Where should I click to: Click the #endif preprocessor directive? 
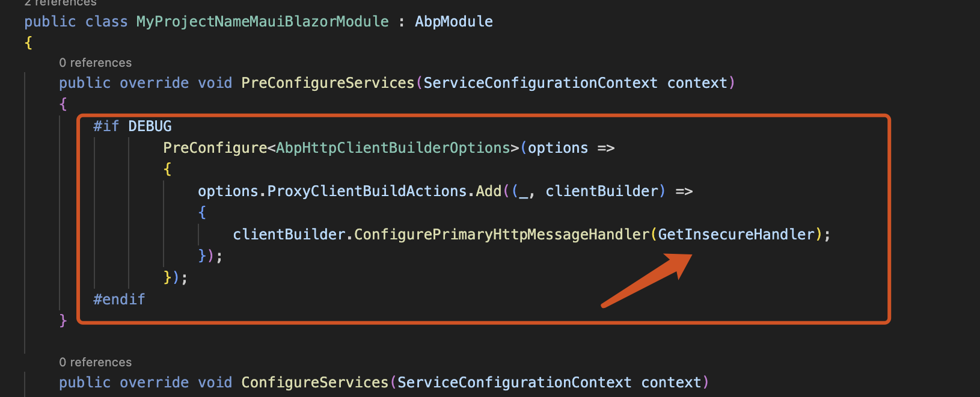[x=119, y=300]
